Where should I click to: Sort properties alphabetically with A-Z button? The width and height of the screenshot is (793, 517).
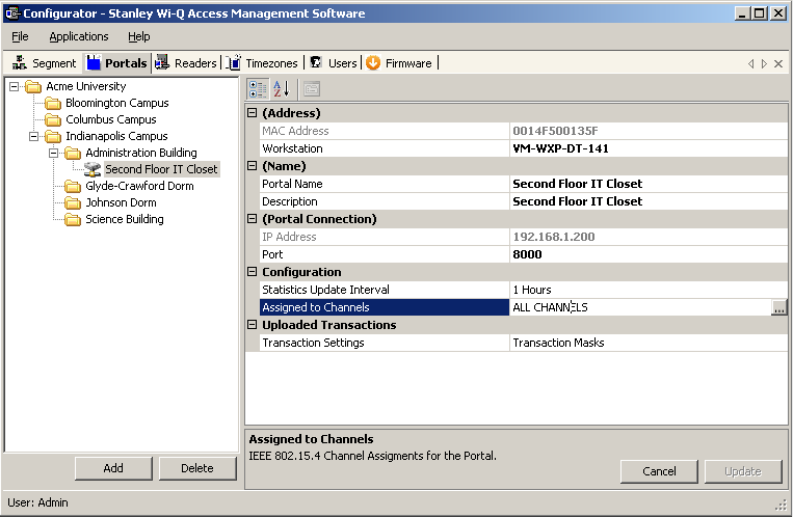pyautogui.click(x=281, y=89)
